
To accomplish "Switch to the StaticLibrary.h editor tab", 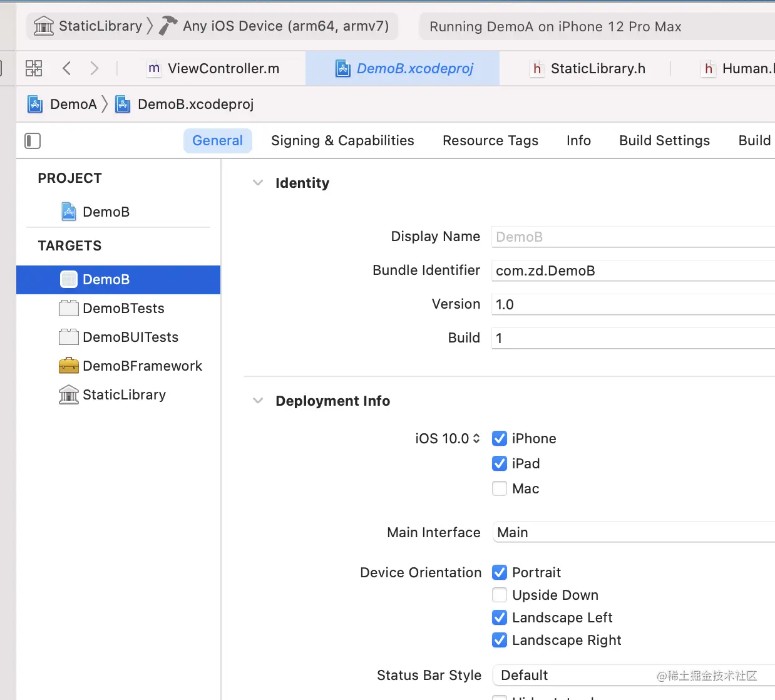I will coord(587,68).
